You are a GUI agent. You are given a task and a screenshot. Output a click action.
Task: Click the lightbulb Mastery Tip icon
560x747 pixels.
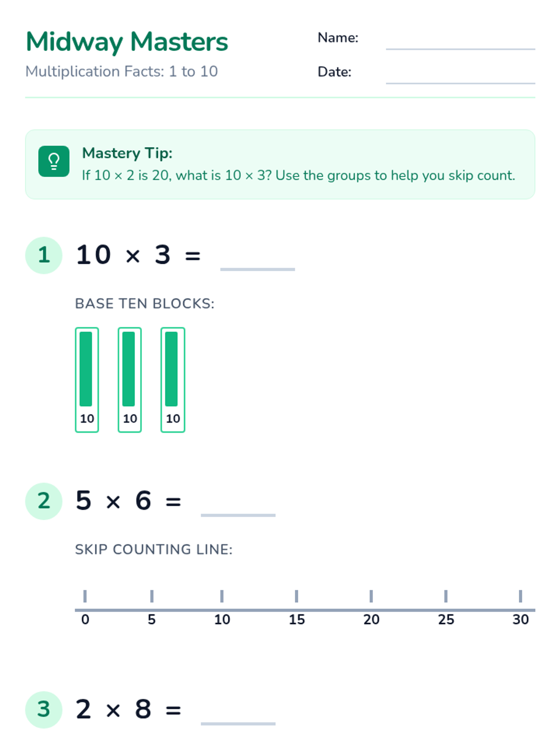[x=54, y=162]
